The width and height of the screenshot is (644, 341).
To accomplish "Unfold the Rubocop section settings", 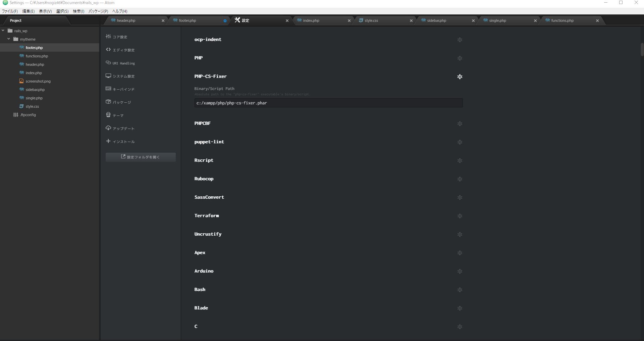I will pyautogui.click(x=460, y=179).
